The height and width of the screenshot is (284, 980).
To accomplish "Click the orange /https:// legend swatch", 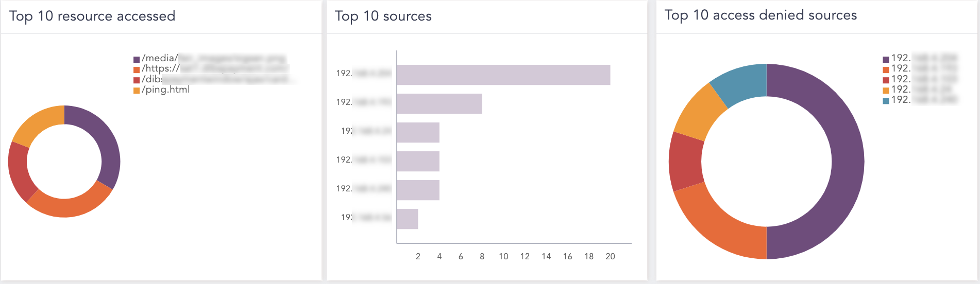I will click(137, 69).
